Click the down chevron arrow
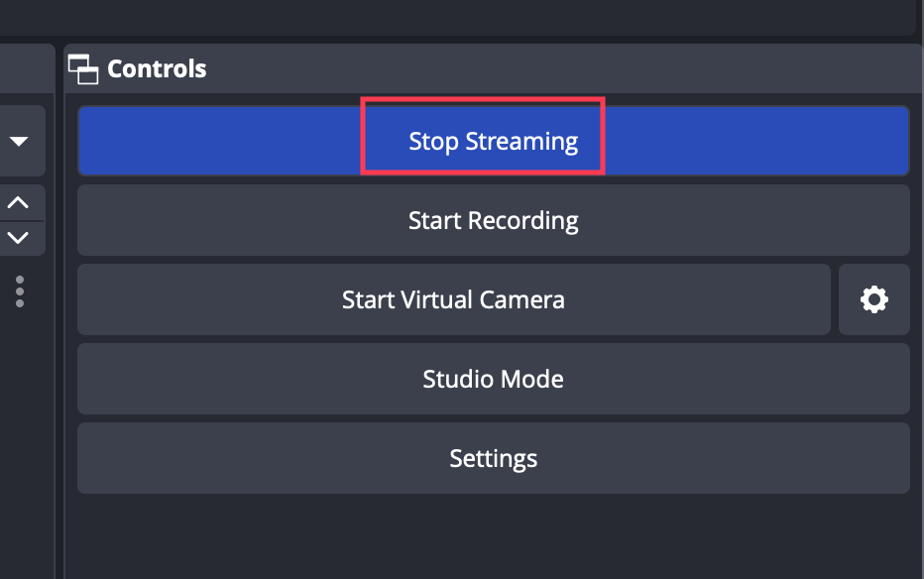Screen dimensions: 924x579 [19, 238]
